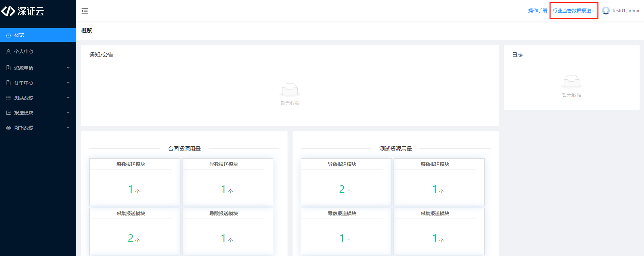Click the 采集报送模块 card under 测试资源用量

click(x=439, y=231)
